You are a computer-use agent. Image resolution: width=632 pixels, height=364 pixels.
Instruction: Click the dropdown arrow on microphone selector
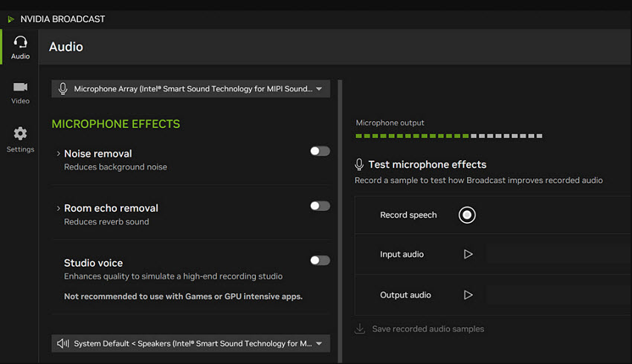(319, 88)
